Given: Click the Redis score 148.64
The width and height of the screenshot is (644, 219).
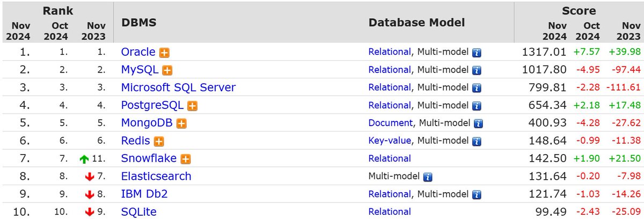Looking at the screenshot, I should coord(548,141).
